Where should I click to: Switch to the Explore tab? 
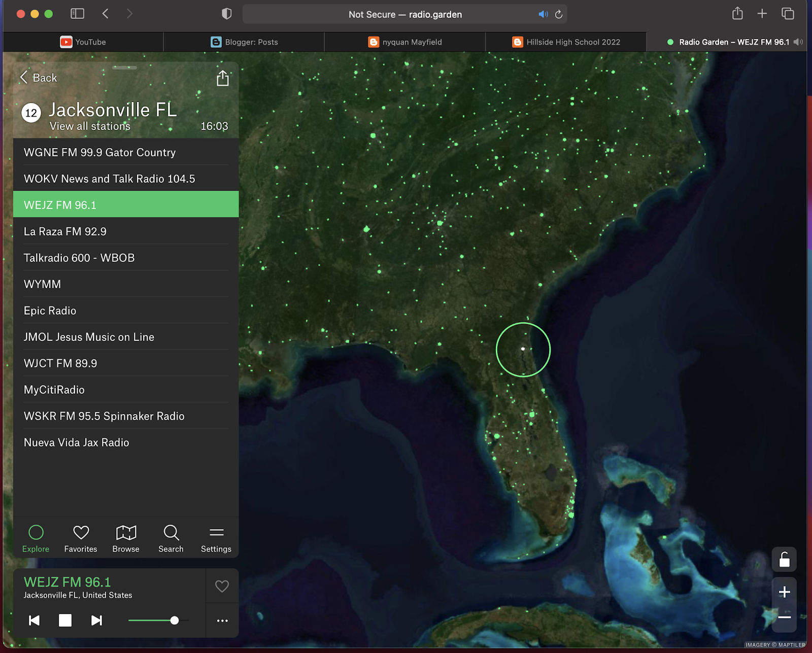pos(36,538)
